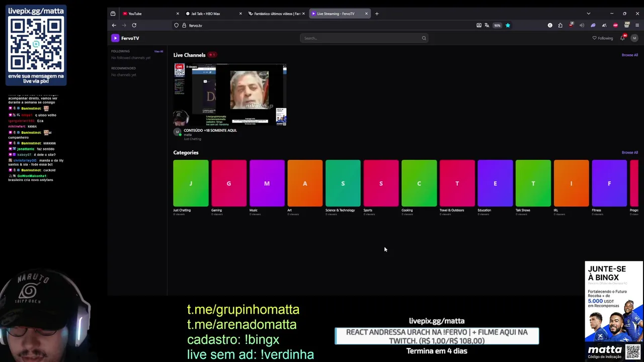The image size is (644, 362).
Task: Select the red Gaming category tile
Action: 229,184
